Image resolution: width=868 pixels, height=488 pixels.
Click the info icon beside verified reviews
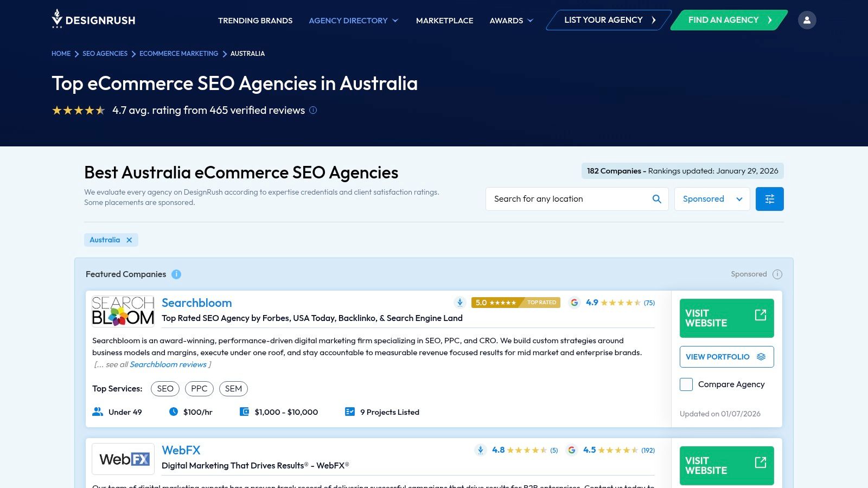click(x=313, y=110)
